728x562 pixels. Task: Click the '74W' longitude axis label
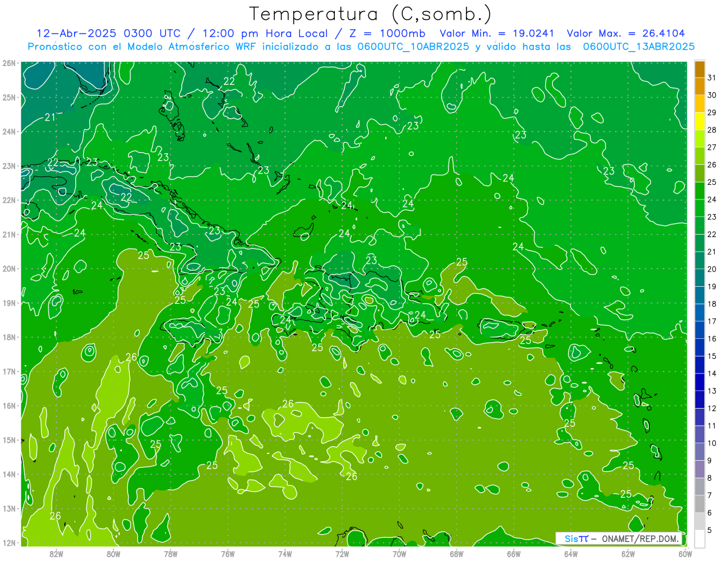(285, 554)
